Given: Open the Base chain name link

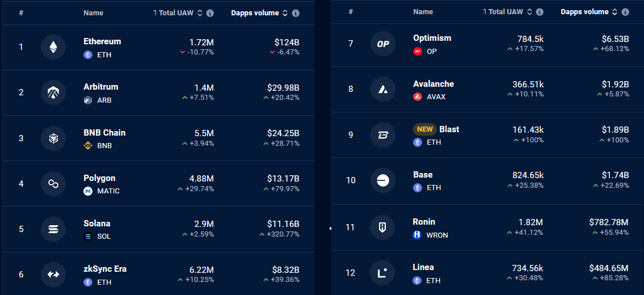Looking at the screenshot, I should [x=423, y=175].
